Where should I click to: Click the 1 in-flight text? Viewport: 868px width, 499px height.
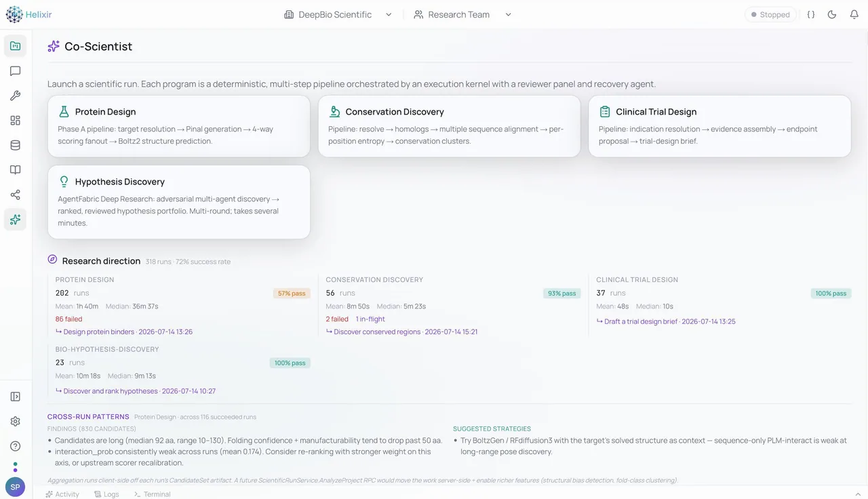(370, 319)
